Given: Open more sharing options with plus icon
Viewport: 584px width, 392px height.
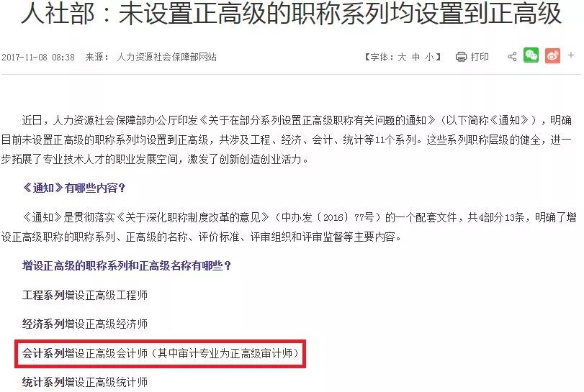Looking at the screenshot, I should click(571, 55).
